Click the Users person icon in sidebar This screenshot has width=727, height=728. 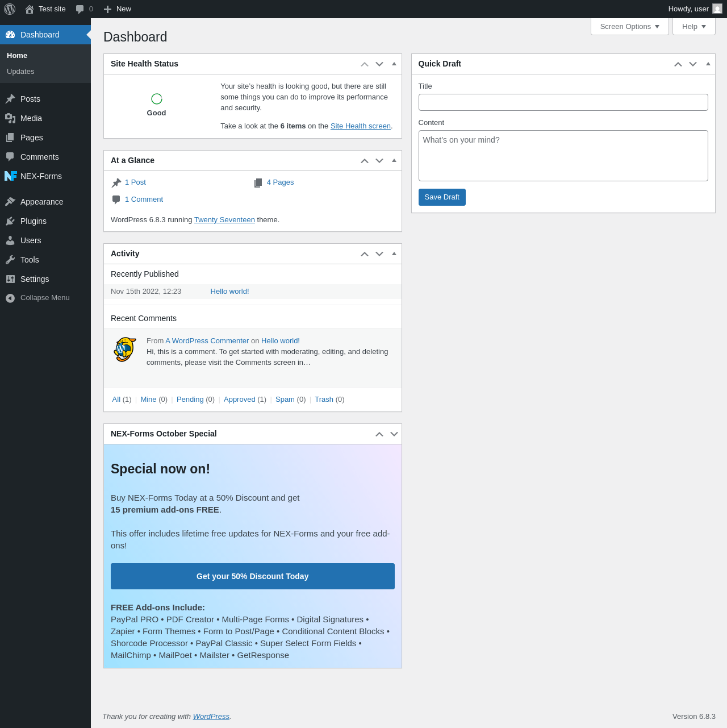point(10,240)
